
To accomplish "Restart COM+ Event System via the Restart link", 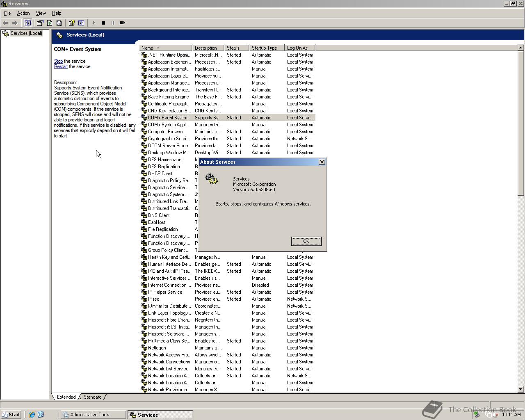I will pos(61,66).
